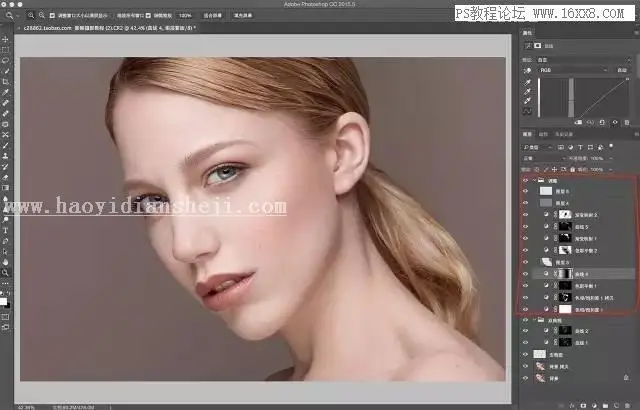
Task: Click the Layers panel trash icon
Action: tap(628, 405)
